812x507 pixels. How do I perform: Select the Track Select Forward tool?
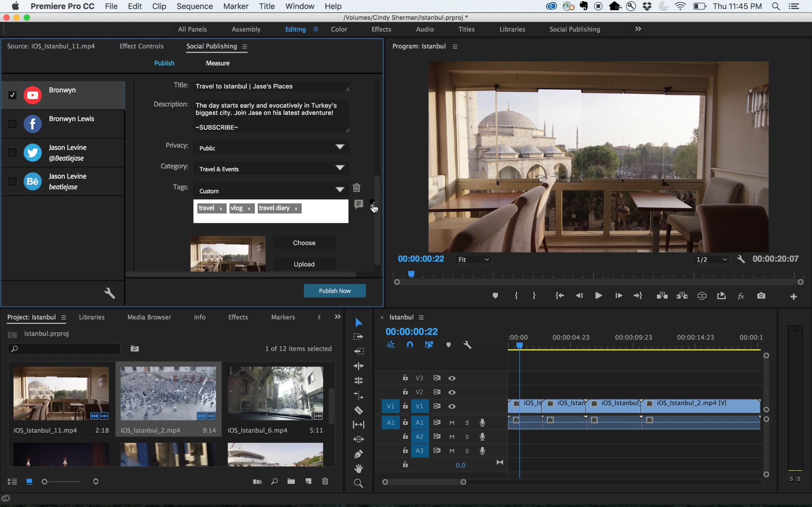pyautogui.click(x=358, y=337)
